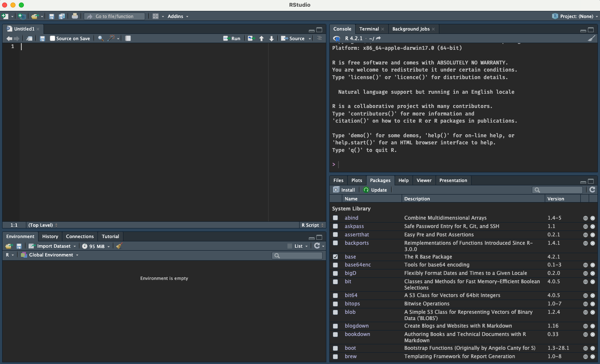The height and width of the screenshot is (364, 600).
Task: Switch to the Terminal tab
Action: tap(369, 29)
